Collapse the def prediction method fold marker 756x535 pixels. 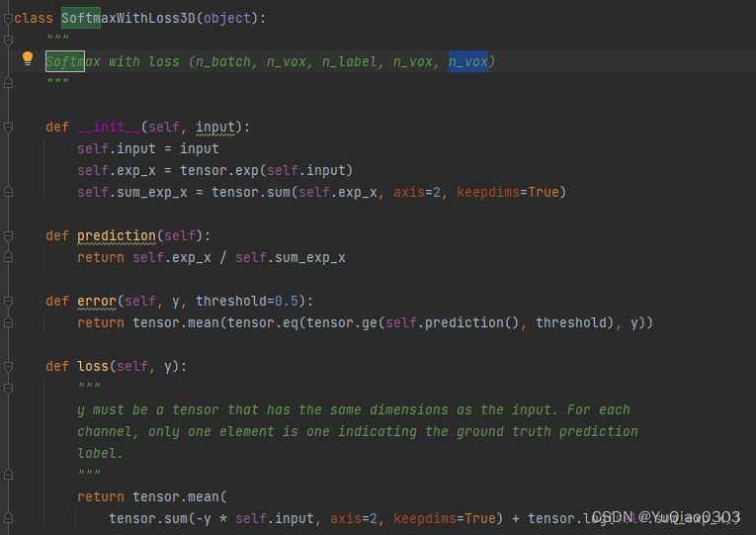(x=8, y=236)
